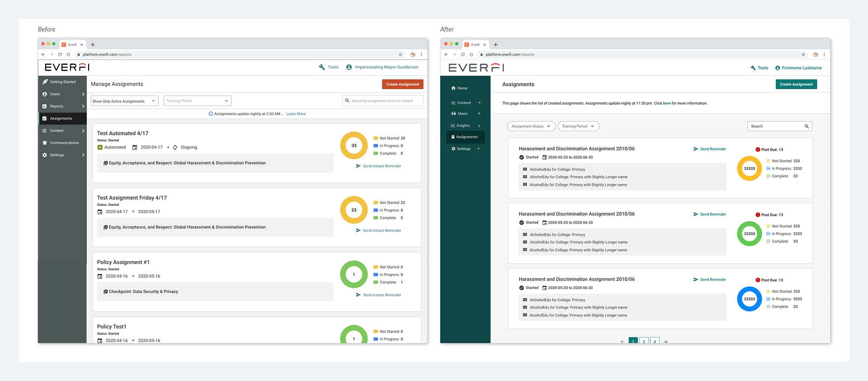868x381 pixels.
Task: Open Tools in the Before header
Action: [329, 67]
